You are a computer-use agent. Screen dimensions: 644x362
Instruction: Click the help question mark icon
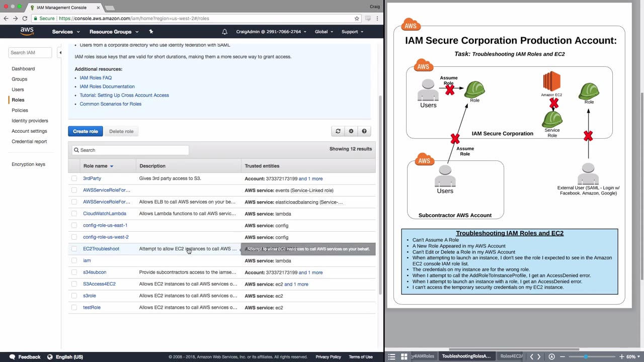pyautogui.click(x=364, y=131)
